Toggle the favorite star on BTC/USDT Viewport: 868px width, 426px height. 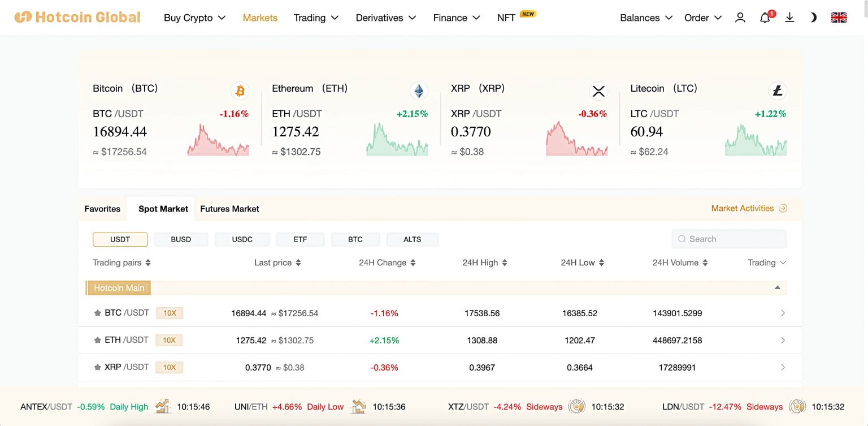pos(97,312)
